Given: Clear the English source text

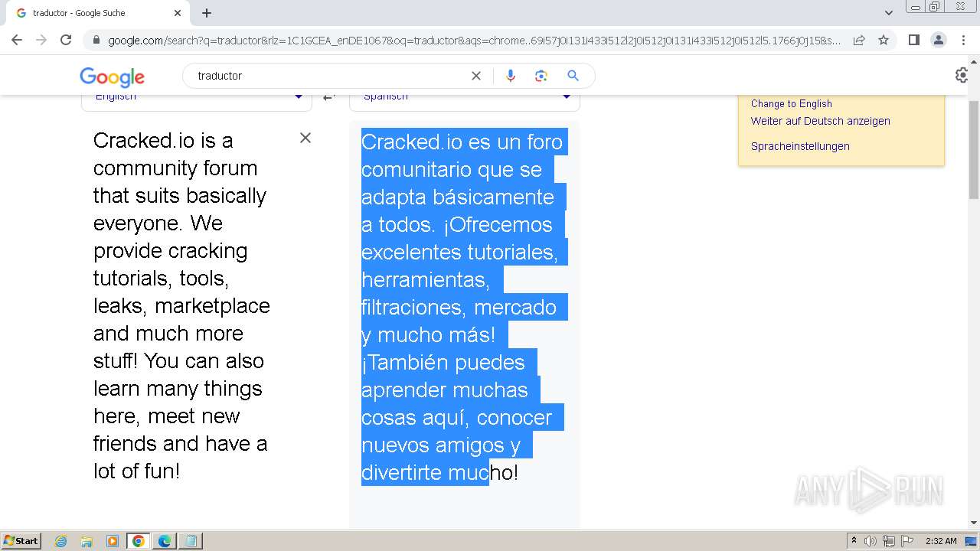Looking at the screenshot, I should tap(305, 138).
